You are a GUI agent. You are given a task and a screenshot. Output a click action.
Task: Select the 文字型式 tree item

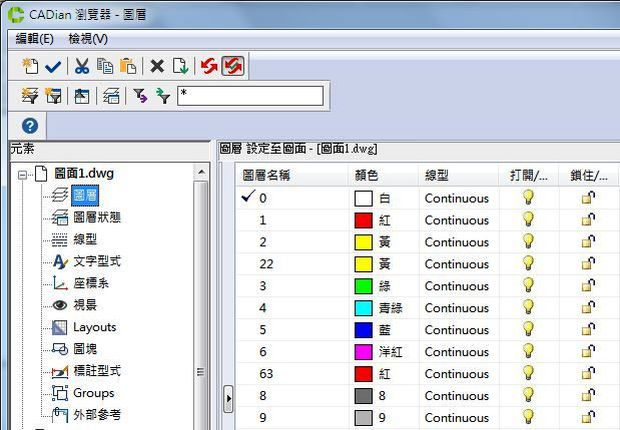point(97,261)
